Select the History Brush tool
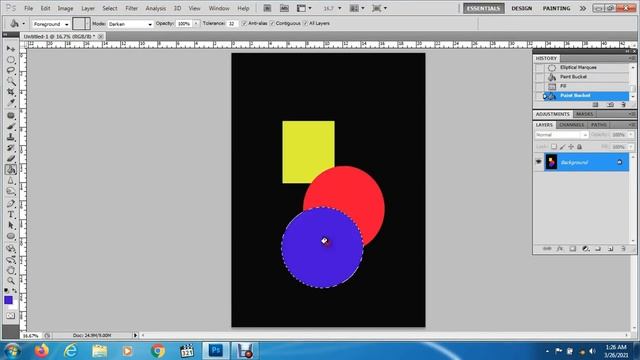The height and width of the screenshot is (360, 640). [11, 148]
